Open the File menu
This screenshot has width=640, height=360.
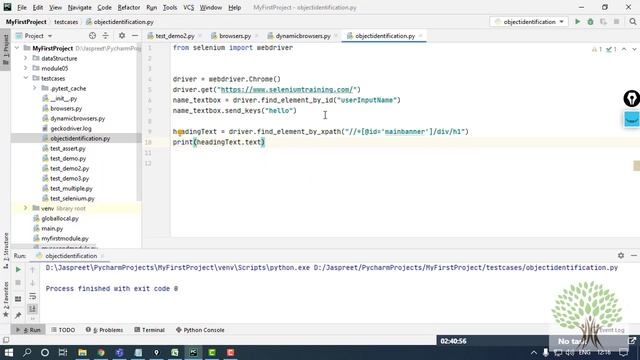[x=22, y=7]
